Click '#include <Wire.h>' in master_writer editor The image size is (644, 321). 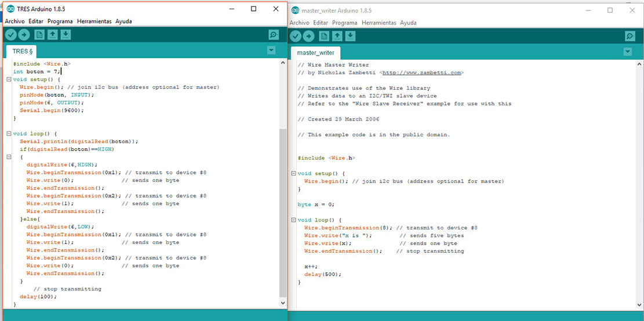coord(326,158)
